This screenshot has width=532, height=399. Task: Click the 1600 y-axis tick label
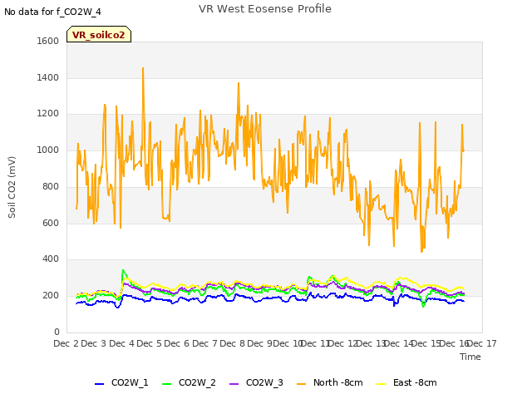click(x=48, y=41)
